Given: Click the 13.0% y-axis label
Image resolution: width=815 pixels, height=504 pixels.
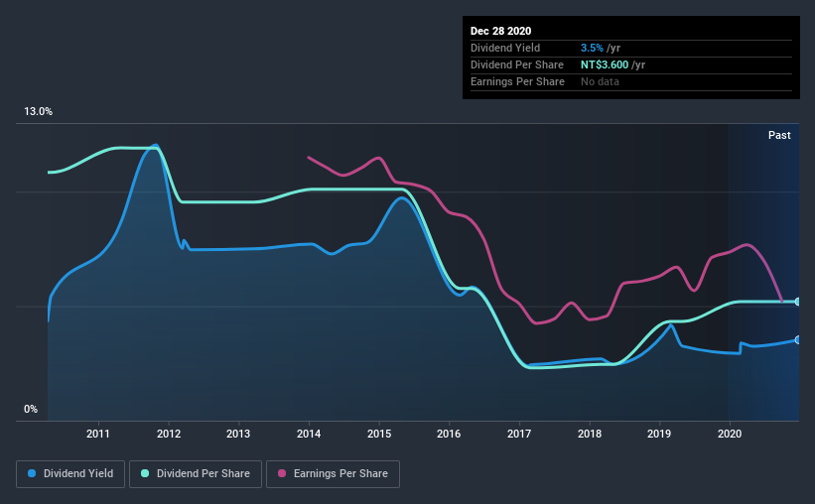Looking at the screenshot, I should 38,112.
